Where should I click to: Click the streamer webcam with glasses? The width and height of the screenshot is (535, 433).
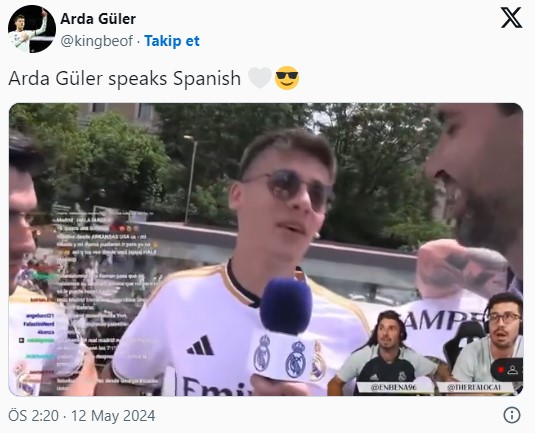489,338
